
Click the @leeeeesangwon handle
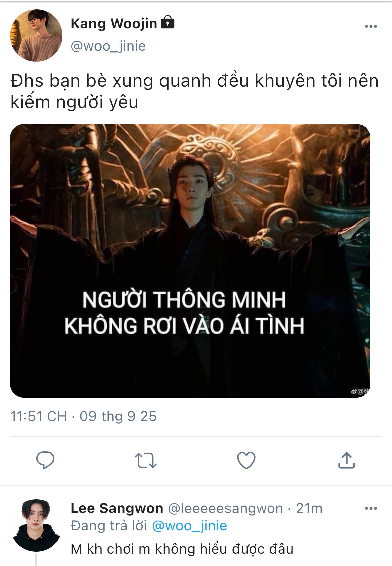pos(225,508)
